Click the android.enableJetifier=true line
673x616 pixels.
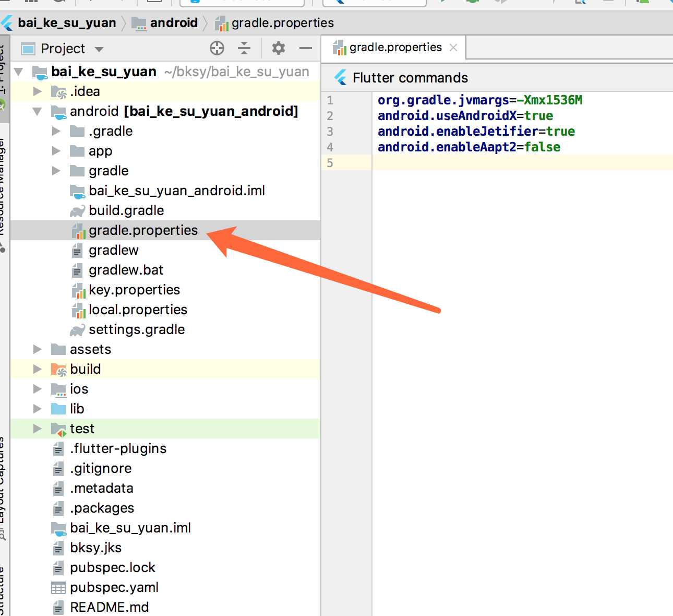click(476, 131)
